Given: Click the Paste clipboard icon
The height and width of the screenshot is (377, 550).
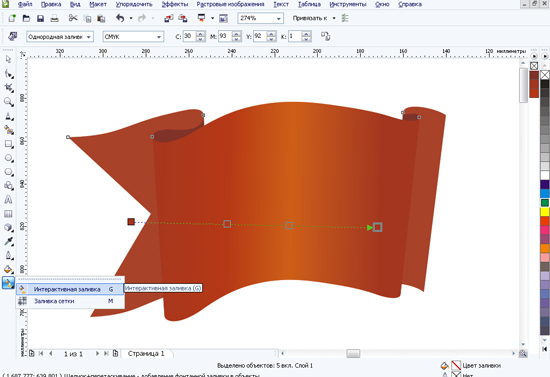Looking at the screenshot, I should [x=101, y=18].
